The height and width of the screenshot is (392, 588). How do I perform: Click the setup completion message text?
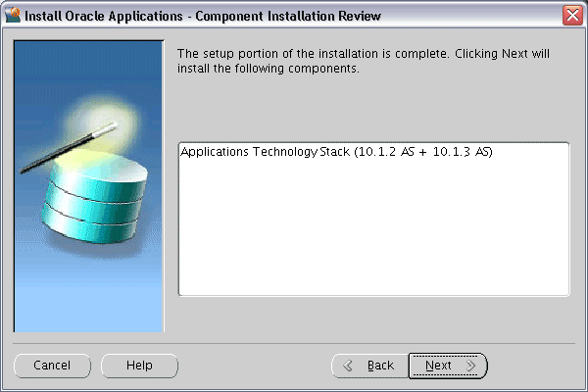(363, 61)
